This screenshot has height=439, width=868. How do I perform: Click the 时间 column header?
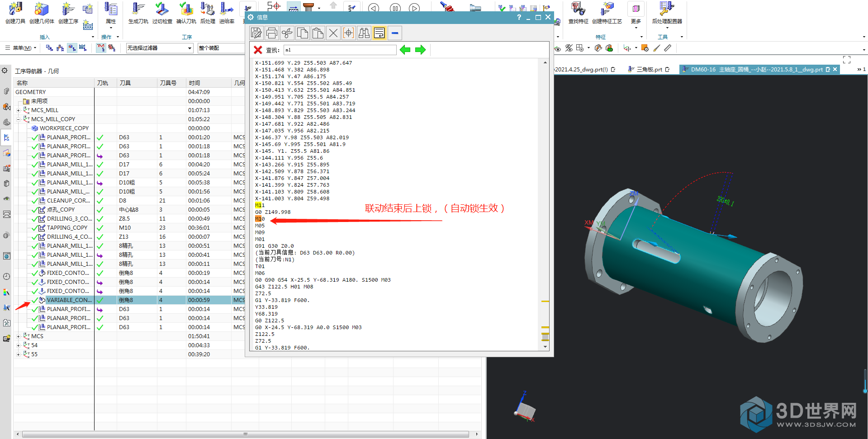[209, 83]
